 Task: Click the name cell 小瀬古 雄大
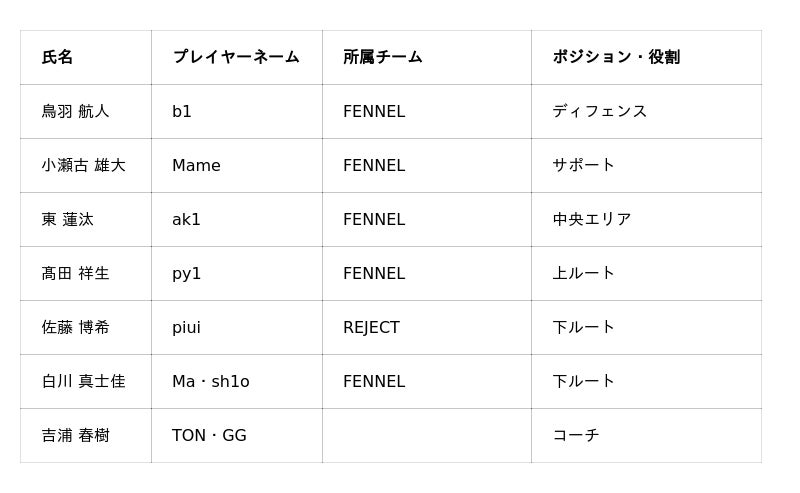[x=84, y=165]
